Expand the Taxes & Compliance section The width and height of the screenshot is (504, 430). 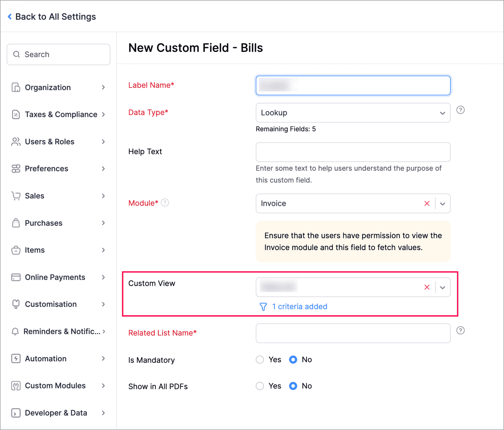58,114
